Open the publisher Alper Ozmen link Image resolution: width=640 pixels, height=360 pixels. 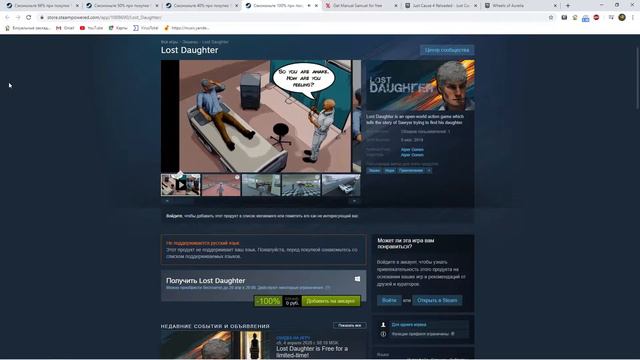pyautogui.click(x=412, y=155)
